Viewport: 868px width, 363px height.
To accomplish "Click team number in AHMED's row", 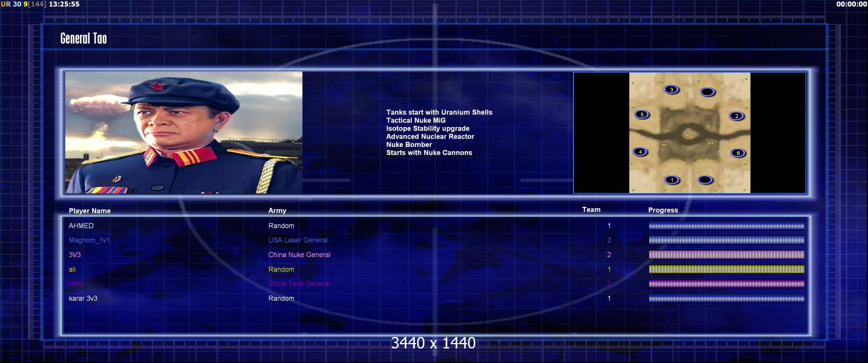I will (x=609, y=226).
